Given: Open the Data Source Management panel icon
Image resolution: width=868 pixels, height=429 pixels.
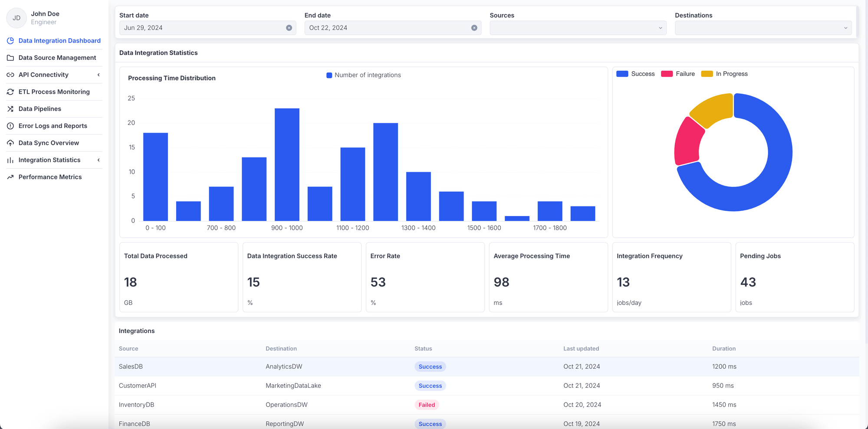Looking at the screenshot, I should 10,58.
